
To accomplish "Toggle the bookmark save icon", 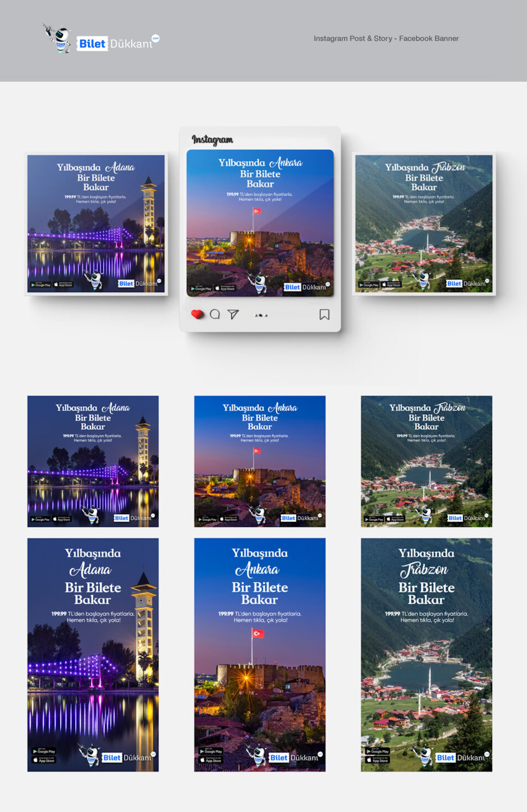I will (x=324, y=314).
